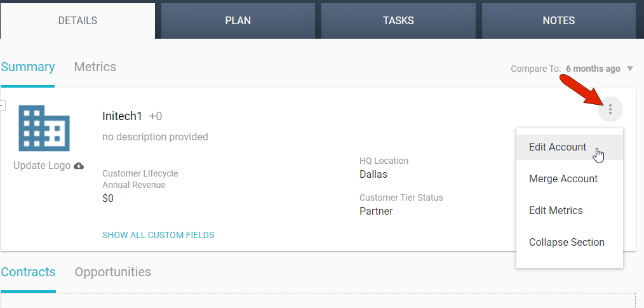The height and width of the screenshot is (308, 644).
Task: Switch to the Opportunities tab
Action: pyautogui.click(x=113, y=272)
